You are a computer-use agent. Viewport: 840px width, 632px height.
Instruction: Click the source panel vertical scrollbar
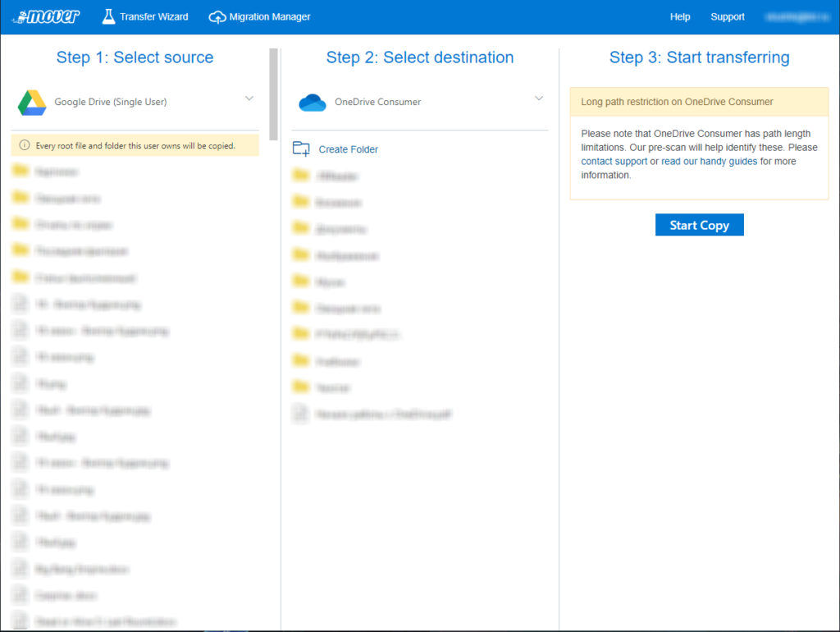point(274,94)
